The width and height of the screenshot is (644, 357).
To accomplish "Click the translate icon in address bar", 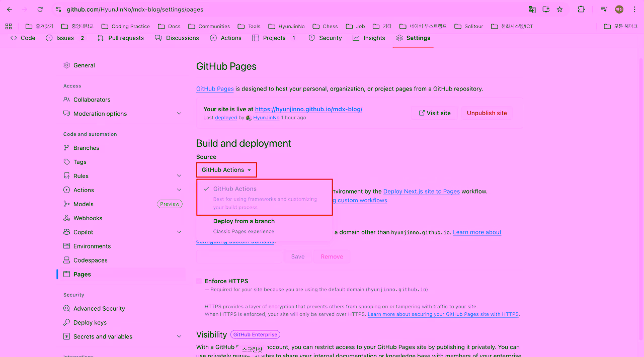I will (532, 9).
